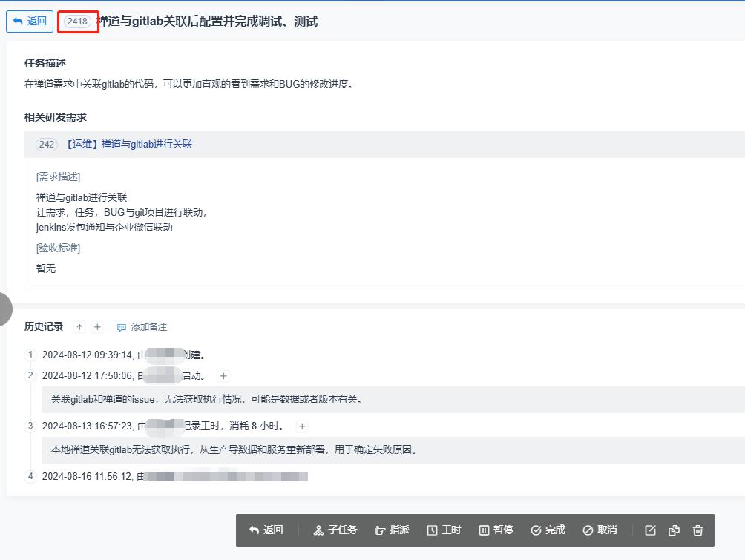The height and width of the screenshot is (560, 745).
Task: Click 添加备注 to add a note
Action: (x=142, y=327)
